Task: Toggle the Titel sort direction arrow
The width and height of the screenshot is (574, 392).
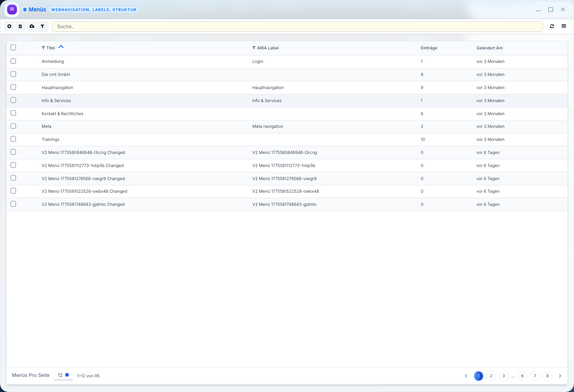Action: click(x=61, y=47)
